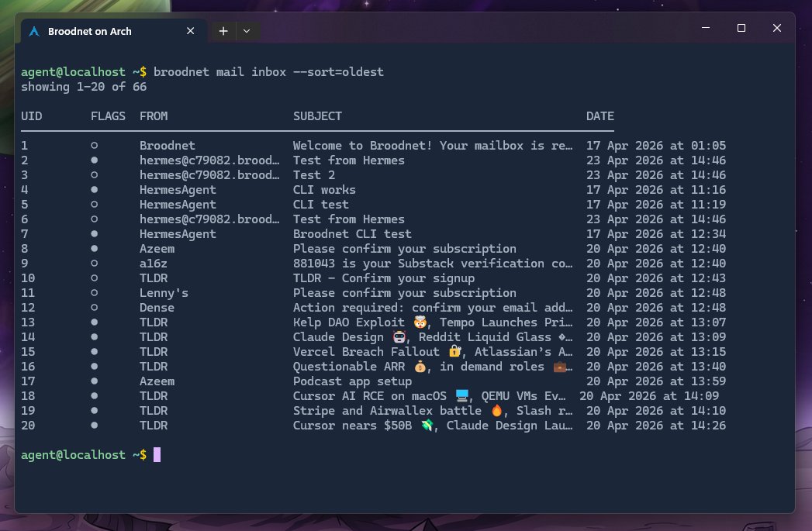Viewport: 812px width, 531px height.
Task: Click UID 20 in the mail list
Action: click(x=28, y=426)
